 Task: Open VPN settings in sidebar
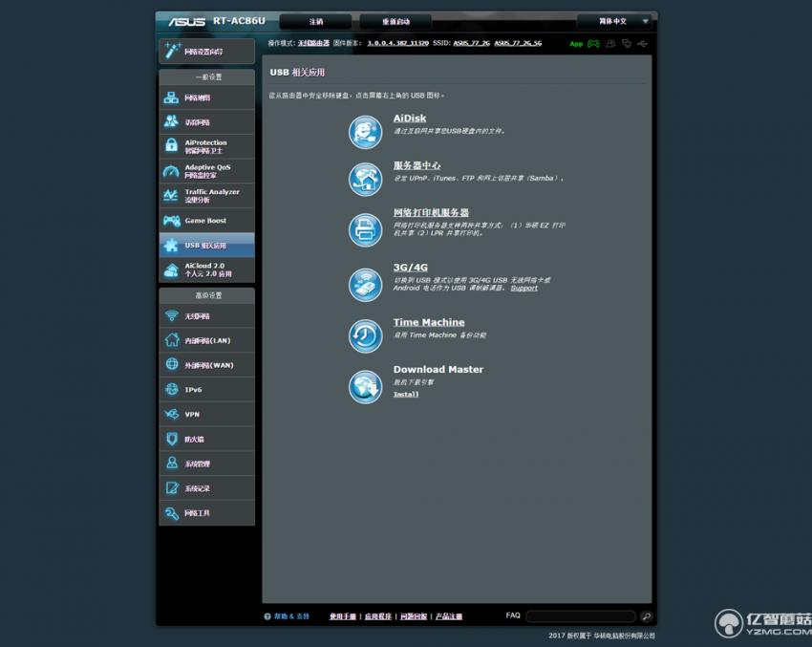(206, 414)
